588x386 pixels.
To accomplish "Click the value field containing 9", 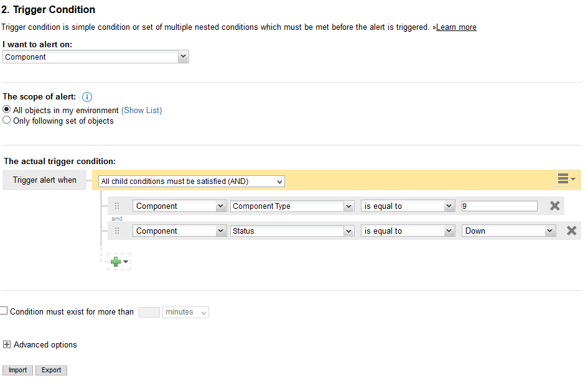I will click(x=499, y=206).
